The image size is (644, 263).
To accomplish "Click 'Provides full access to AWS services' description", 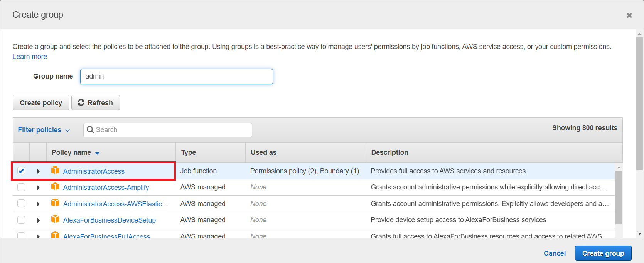I will pyautogui.click(x=449, y=171).
